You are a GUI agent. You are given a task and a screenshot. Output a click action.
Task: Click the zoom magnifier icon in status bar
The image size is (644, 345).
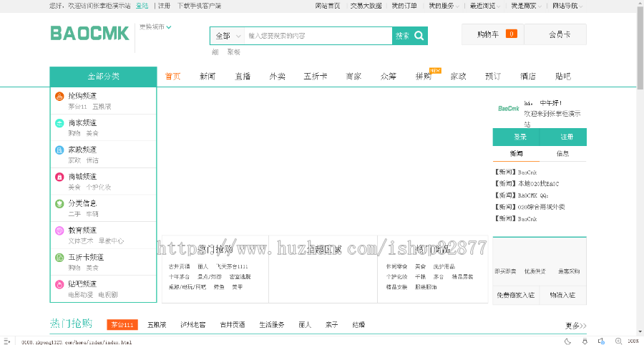(618, 341)
